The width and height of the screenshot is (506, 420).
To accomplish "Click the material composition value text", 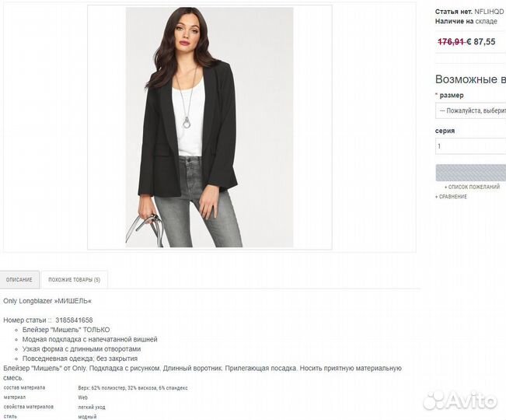I will click(133, 387).
